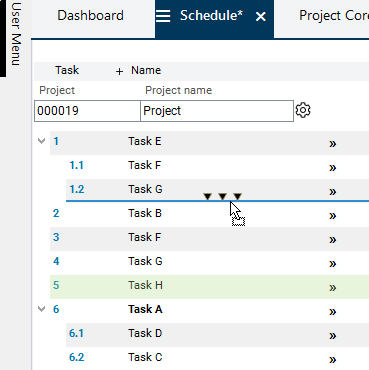Image resolution: width=369 pixels, height=370 pixels.
Task: Click into the Project name field
Action: coord(217,111)
